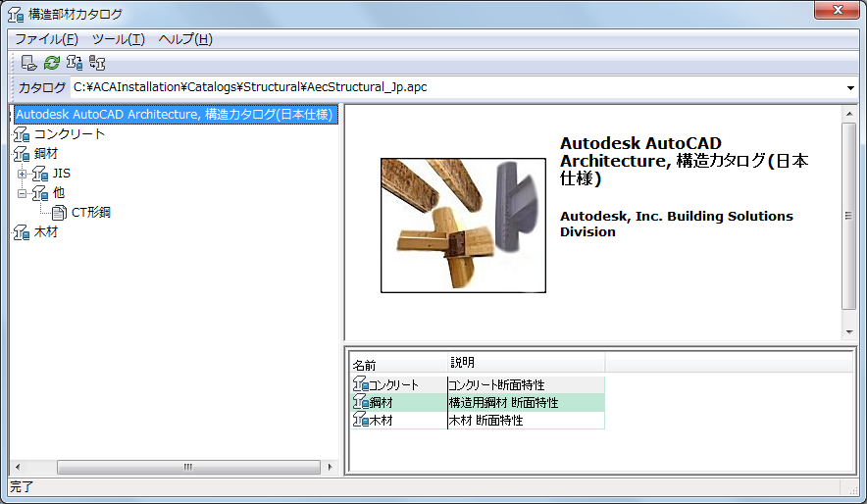This screenshot has width=867, height=504.
Task: Click the 木材 tree node icon
Action: click(22, 232)
